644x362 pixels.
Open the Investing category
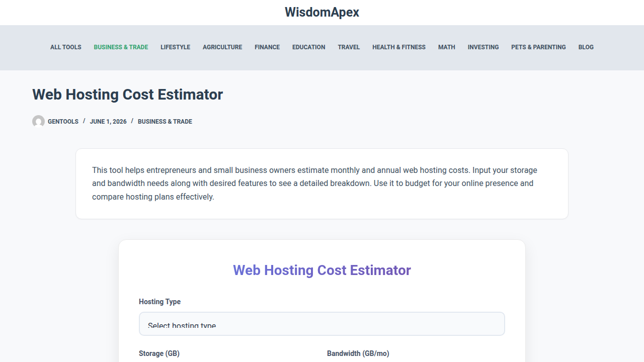484,47
